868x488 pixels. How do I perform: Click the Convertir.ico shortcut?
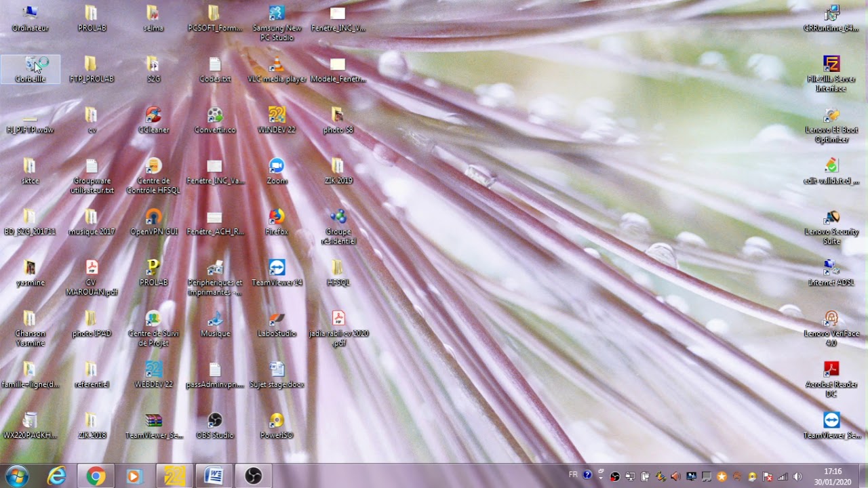[x=215, y=120]
